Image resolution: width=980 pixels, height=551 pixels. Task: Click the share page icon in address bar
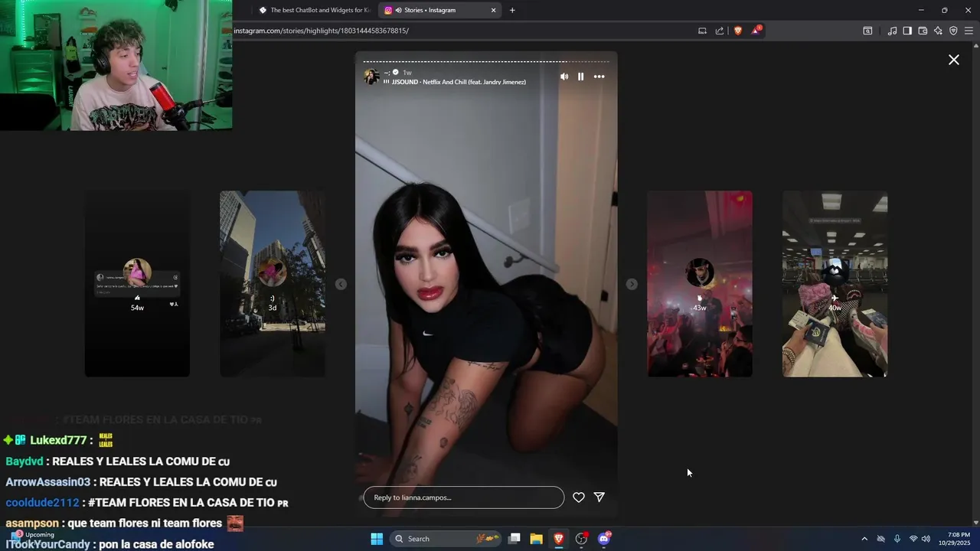(720, 31)
